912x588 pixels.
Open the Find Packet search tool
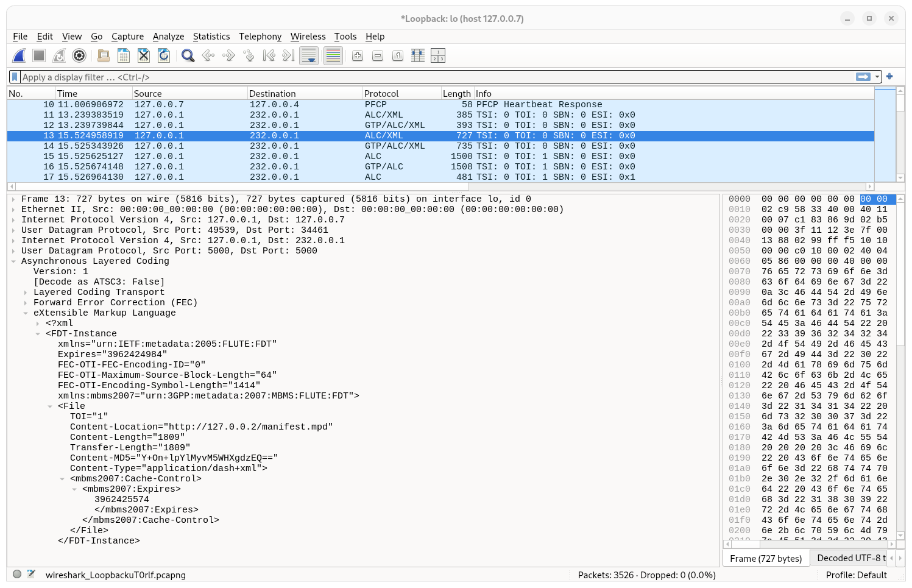click(188, 55)
